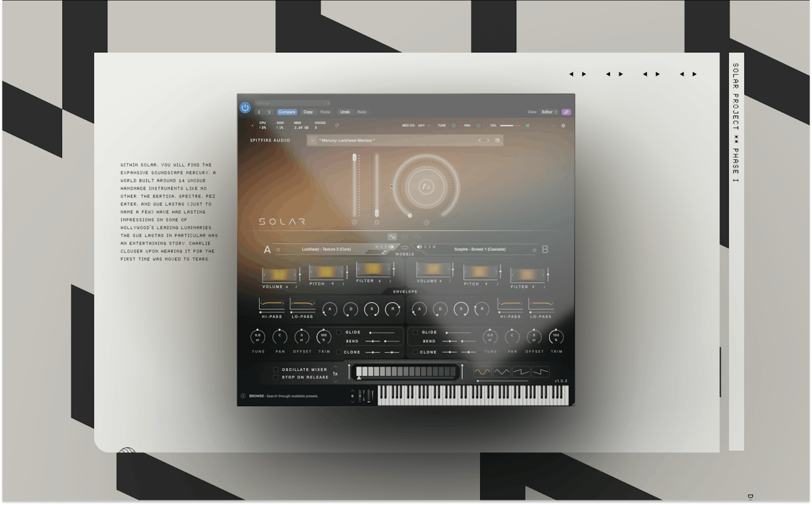Screen dimensions: 812x505
Task: Click the rightmost page arrow at top
Action: (694, 74)
